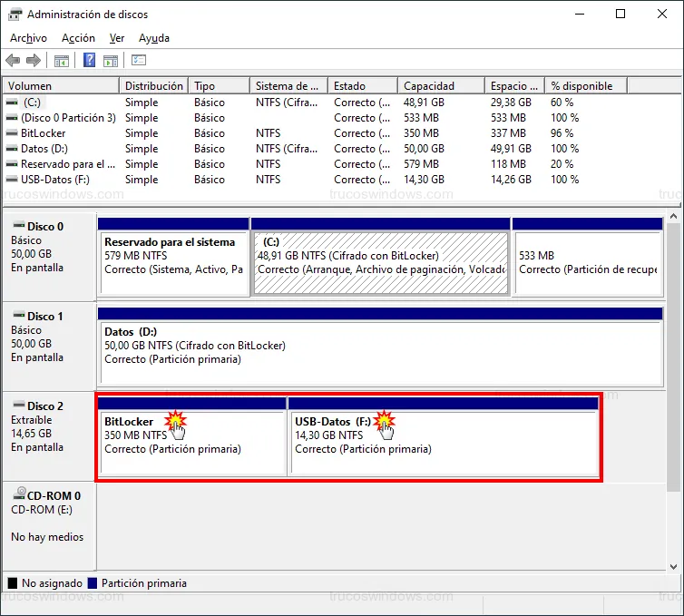684x616 pixels.
Task: Open the Ayuda menu
Action: pyautogui.click(x=154, y=38)
